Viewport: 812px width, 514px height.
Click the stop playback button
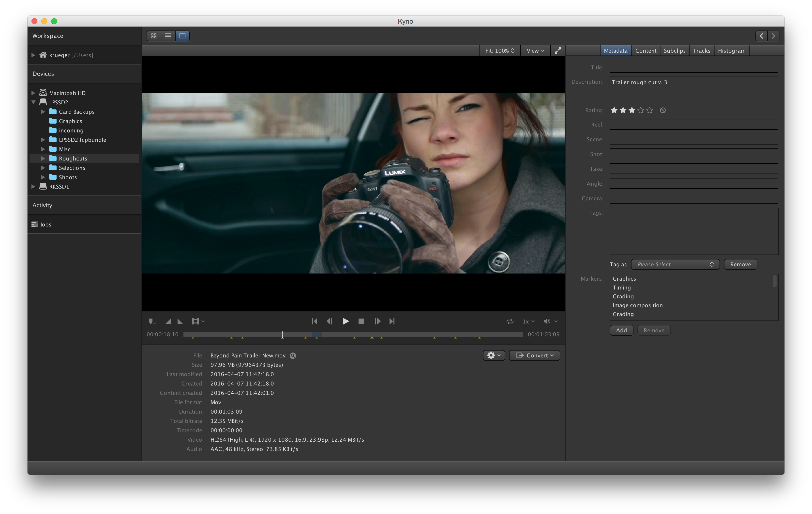click(361, 321)
